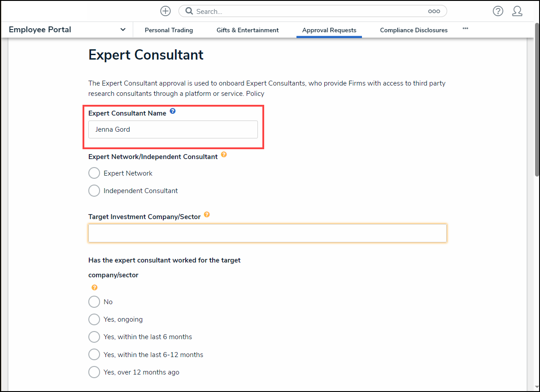Open the Compliance Disclosures tab

(x=414, y=30)
